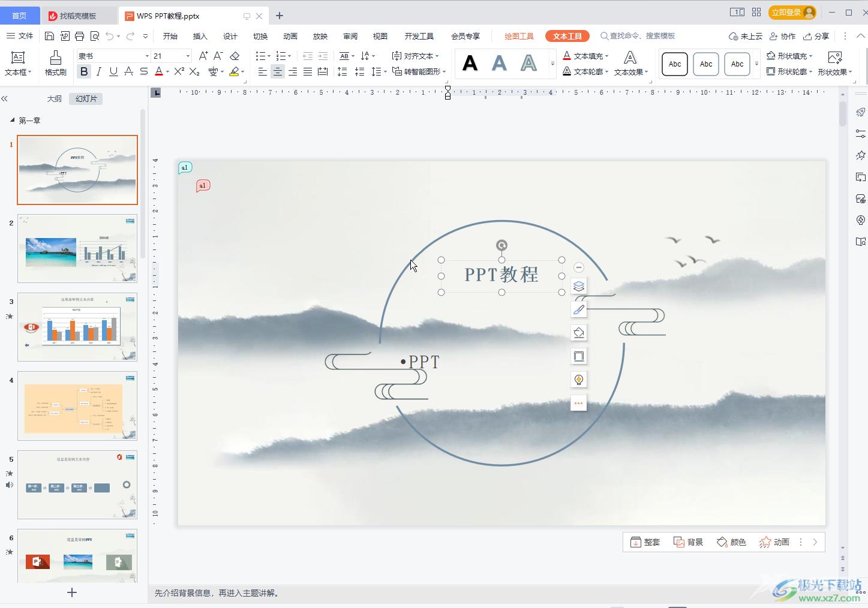Screen dimensions: 868x608
Task: Toggle Underline formatting
Action: point(113,71)
